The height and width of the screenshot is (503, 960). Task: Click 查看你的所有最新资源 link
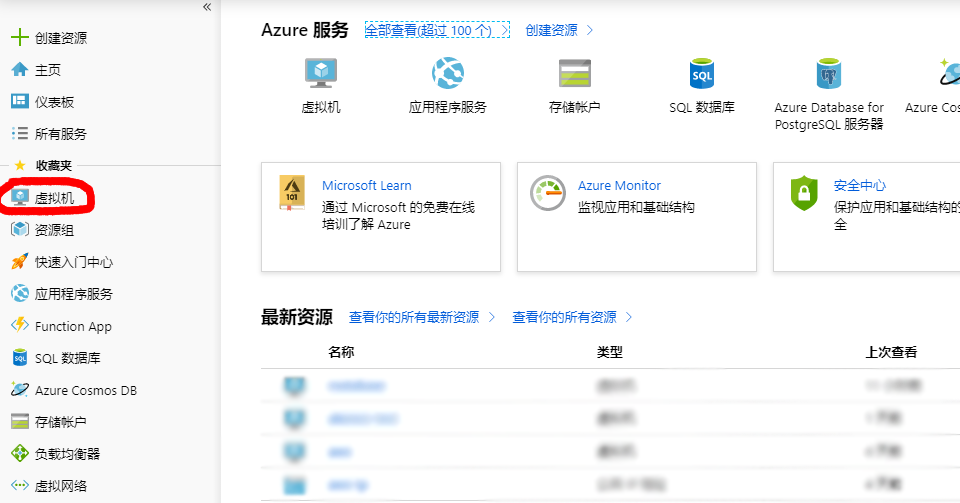pyautogui.click(x=422, y=317)
